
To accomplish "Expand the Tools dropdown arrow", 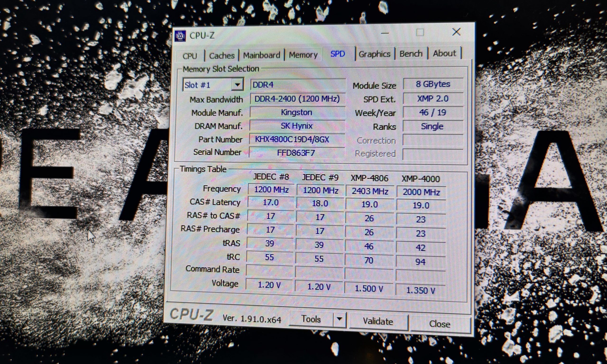I will (x=339, y=319).
